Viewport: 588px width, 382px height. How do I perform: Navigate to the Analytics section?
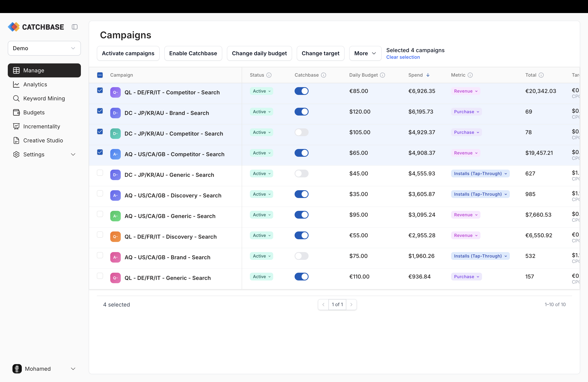35,84
